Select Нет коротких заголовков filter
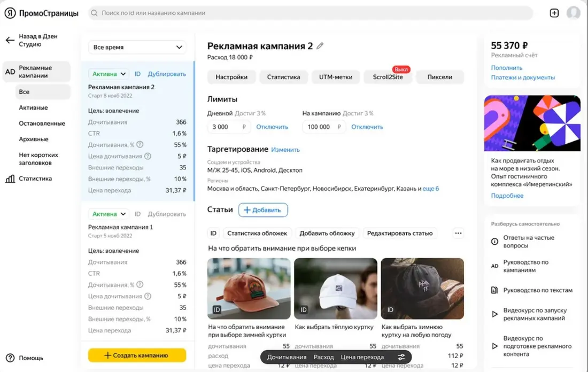This screenshot has width=588, height=372. [x=38, y=159]
